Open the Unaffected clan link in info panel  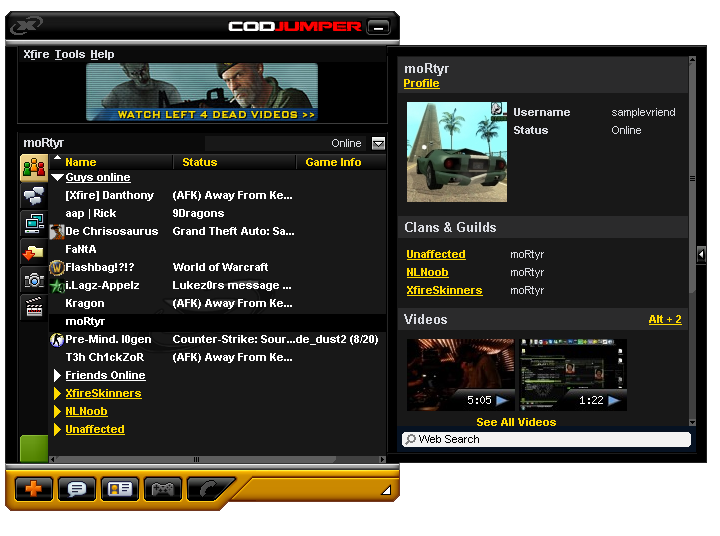click(436, 254)
